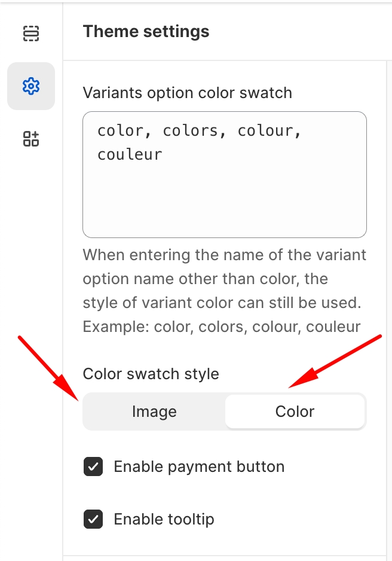
Task: Click the word "couleur" inside the textarea
Action: click(130, 154)
